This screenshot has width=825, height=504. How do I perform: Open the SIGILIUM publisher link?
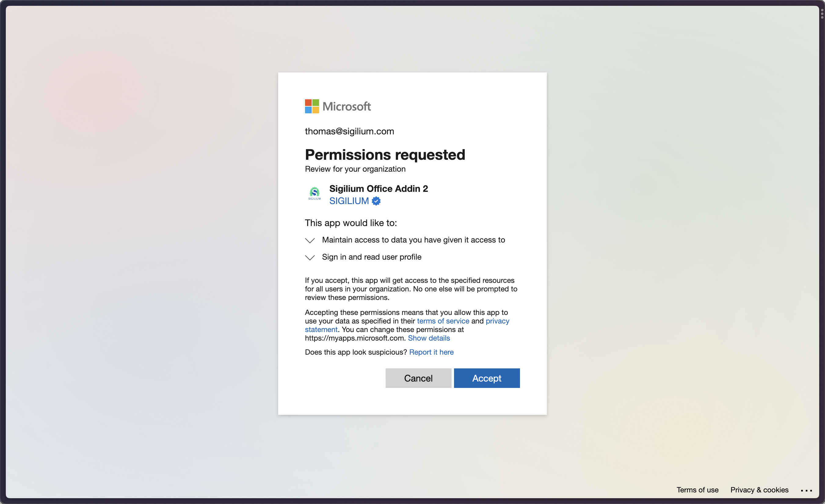pyautogui.click(x=349, y=201)
